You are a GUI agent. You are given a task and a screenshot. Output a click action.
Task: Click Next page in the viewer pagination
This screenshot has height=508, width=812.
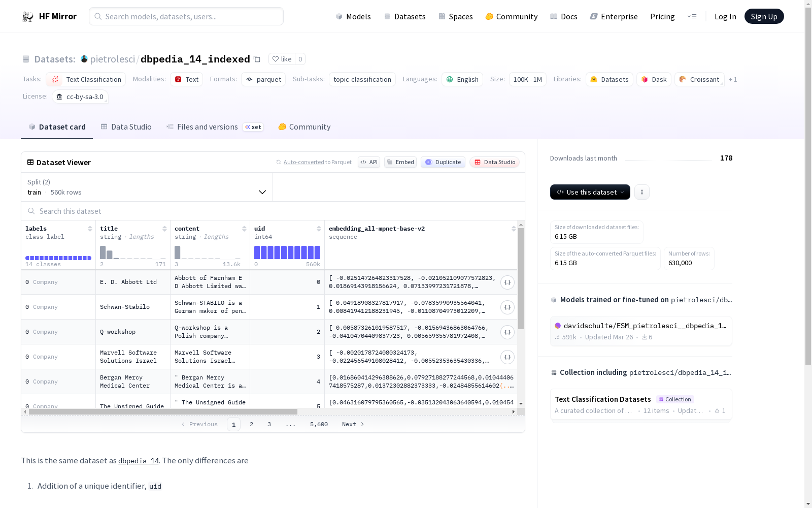353,425
